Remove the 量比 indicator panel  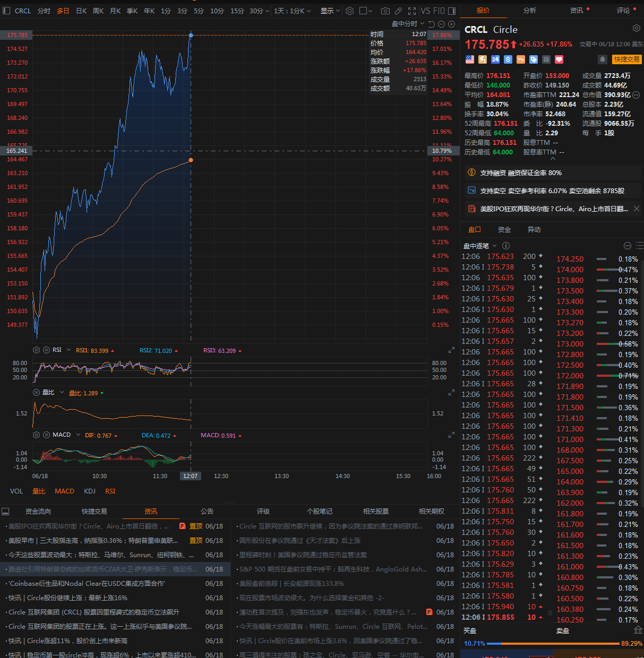36,393
